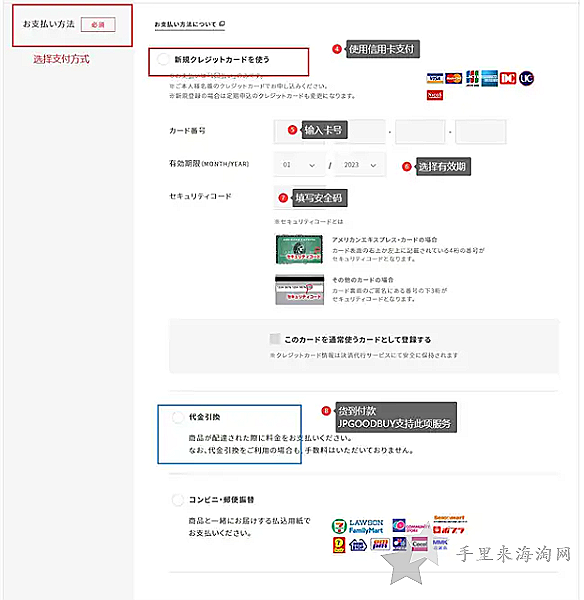Open the expiry year dropdown showing 2023

click(360, 165)
